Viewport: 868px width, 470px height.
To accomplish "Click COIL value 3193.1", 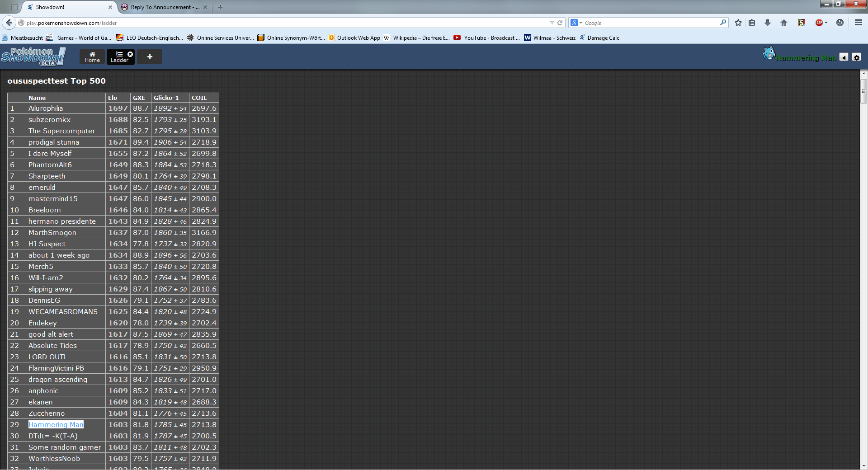I will tap(204, 120).
